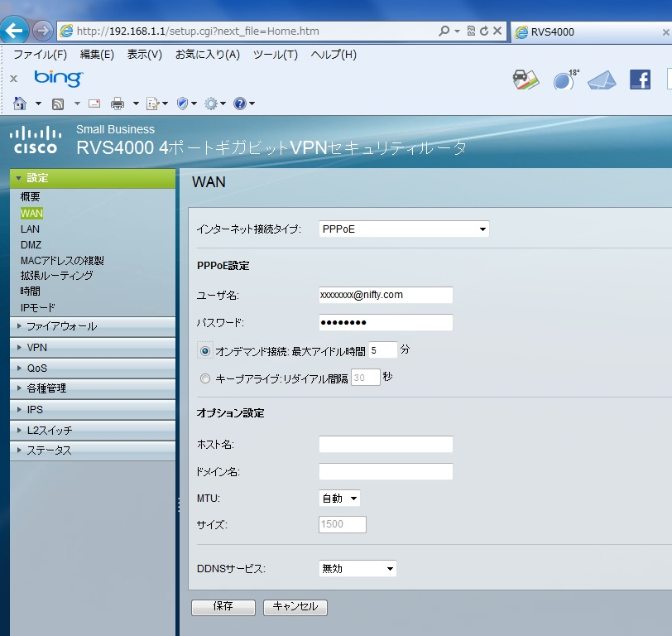Open DDNSサービス 無効 dropdown
This screenshot has width=672, height=636.
point(358,569)
